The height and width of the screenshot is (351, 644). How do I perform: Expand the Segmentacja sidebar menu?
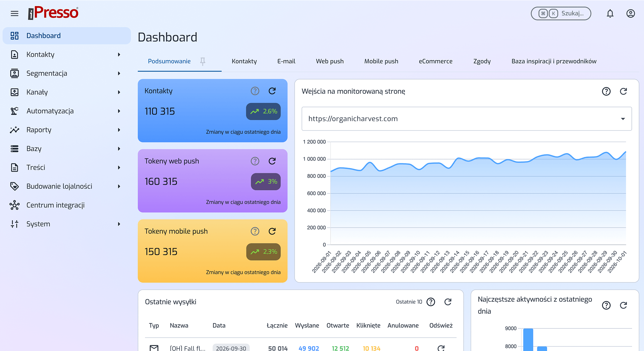pos(119,73)
